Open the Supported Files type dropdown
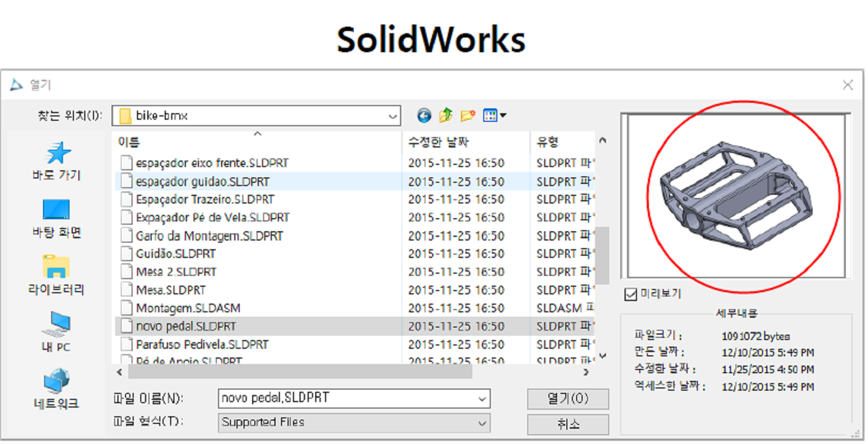 click(482, 423)
